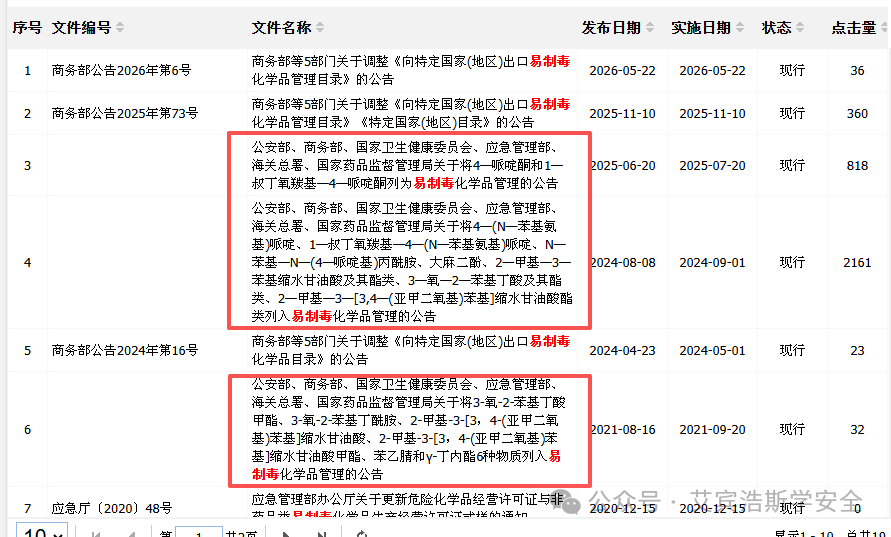This screenshot has width=891, height=537.
Task: Open row 4 announcement about 4—(N—苯基氨基)哌啶
Action: [x=412, y=262]
